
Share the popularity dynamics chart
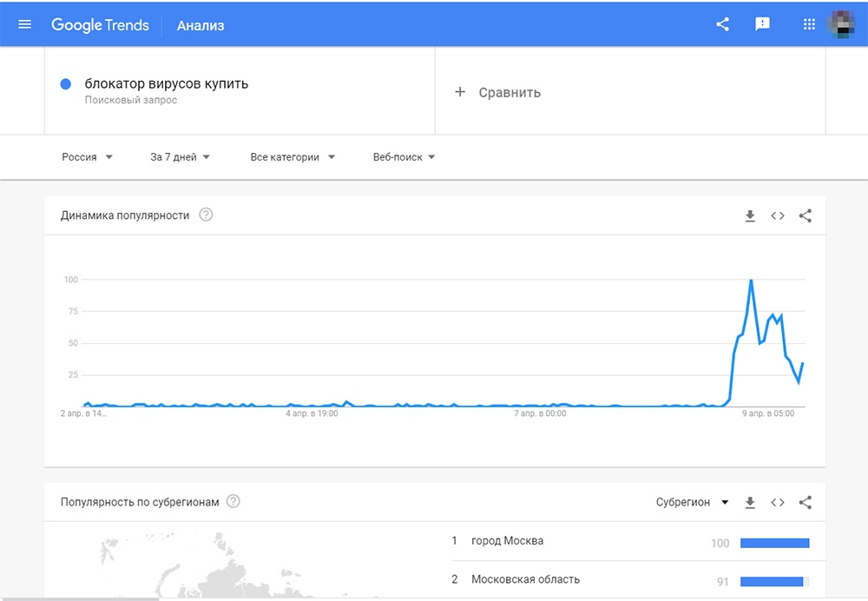point(806,215)
